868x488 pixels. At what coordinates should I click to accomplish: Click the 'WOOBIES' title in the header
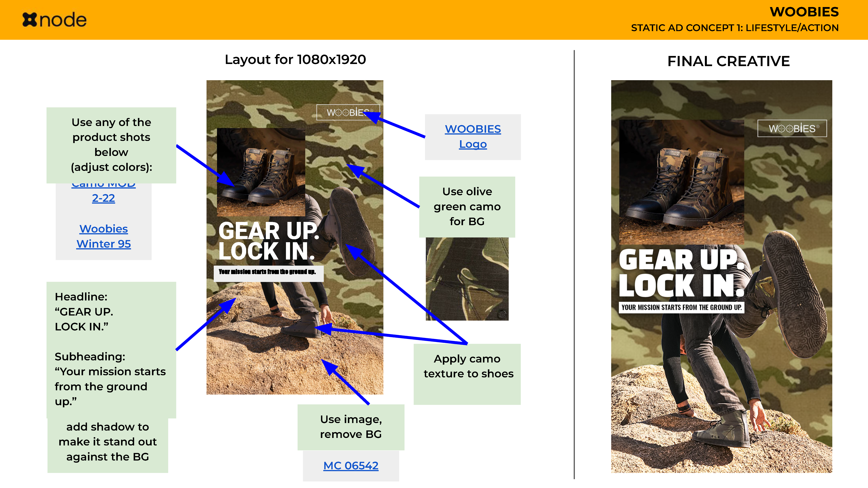coord(804,12)
